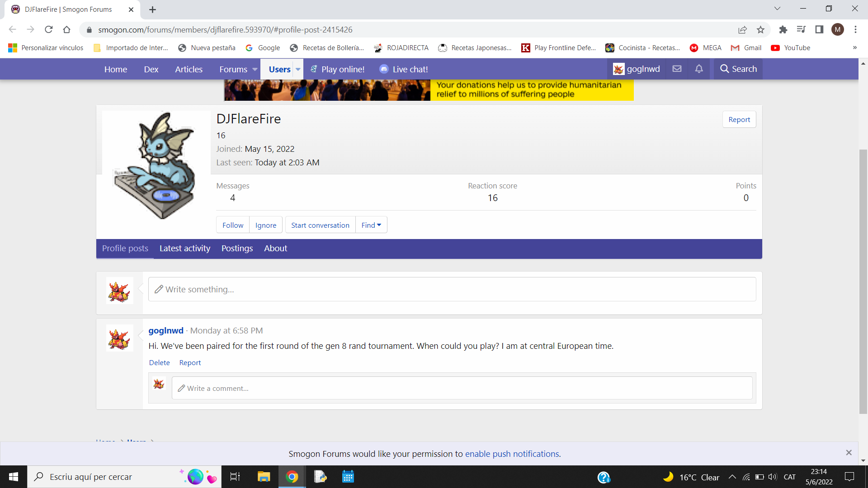Open the alerts bell icon

699,69
